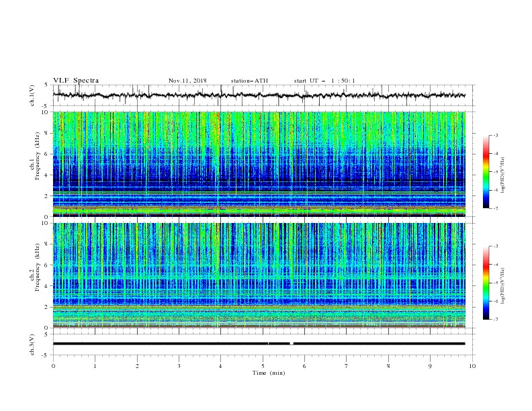Screen dimensions: 532x411
Task: Click the "log(PSD)(V²/Hz)" label of the lower colorbar
Action: click(503, 286)
